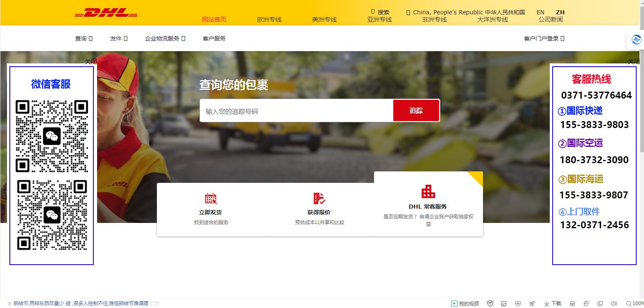
Task: Expand the 企业物流服务 menu
Action: (165, 38)
